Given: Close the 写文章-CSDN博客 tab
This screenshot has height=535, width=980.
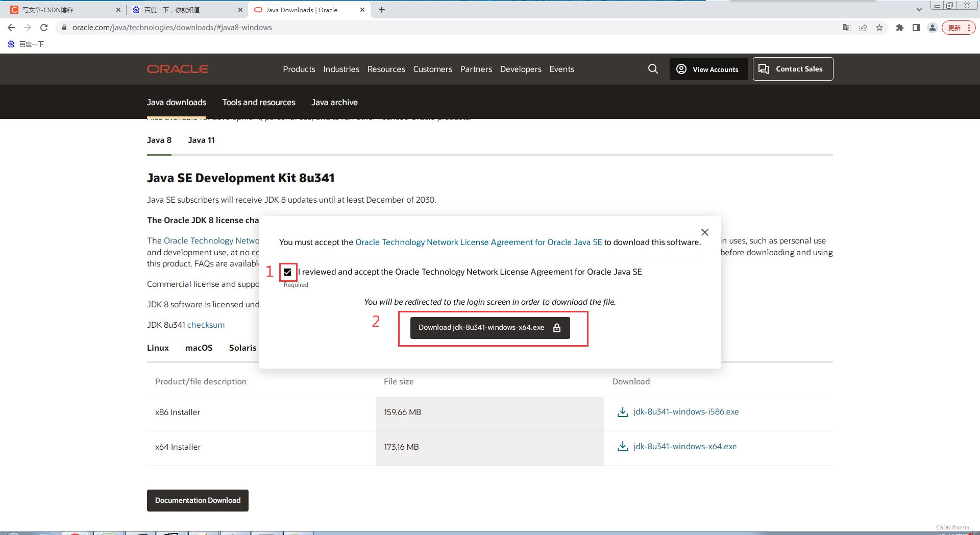Looking at the screenshot, I should coord(118,10).
